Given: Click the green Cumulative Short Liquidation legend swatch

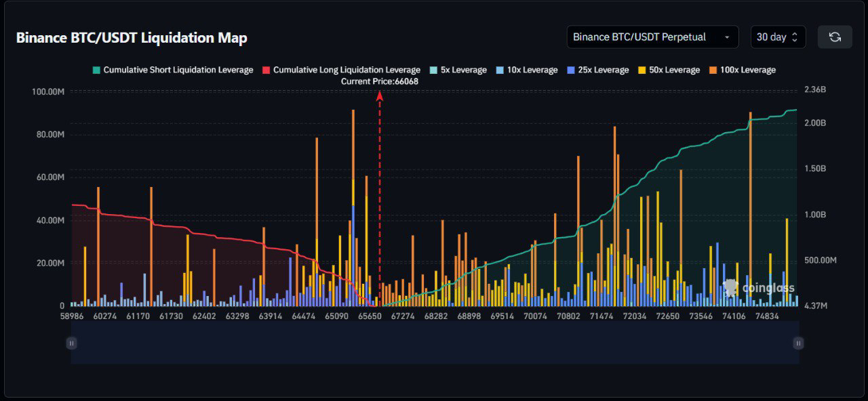Looking at the screenshot, I should point(97,70).
